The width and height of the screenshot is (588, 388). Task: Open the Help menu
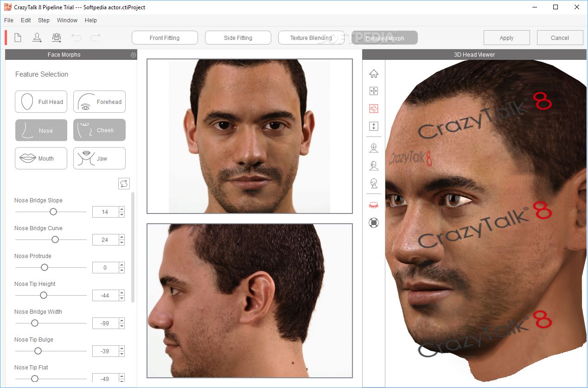coord(91,20)
